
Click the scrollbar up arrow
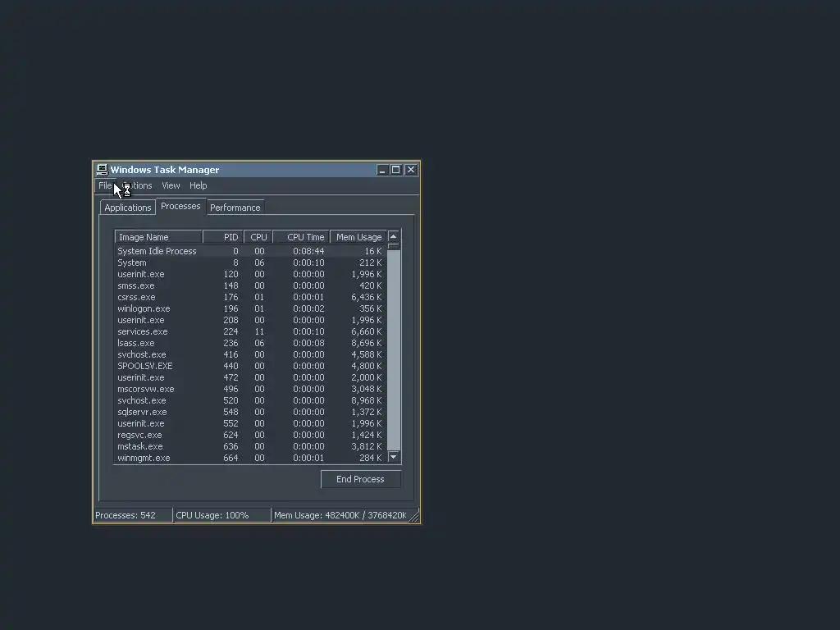pyautogui.click(x=393, y=237)
